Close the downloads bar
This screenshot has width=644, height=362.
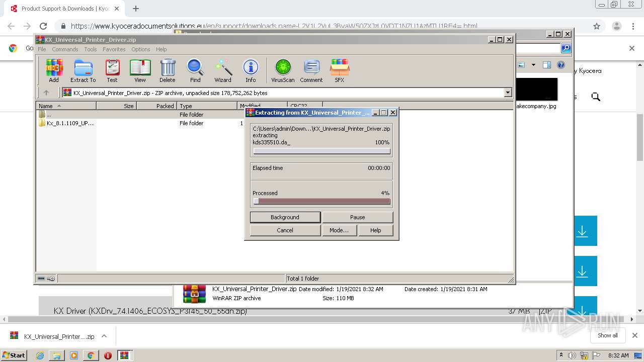click(x=634, y=335)
